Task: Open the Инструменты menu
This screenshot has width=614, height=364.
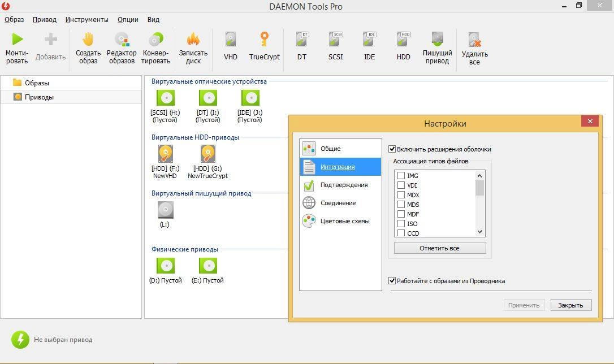Action: 87,20
